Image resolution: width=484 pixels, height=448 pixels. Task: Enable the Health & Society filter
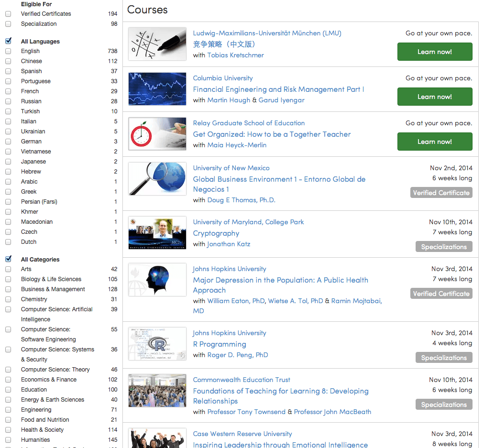click(x=8, y=430)
